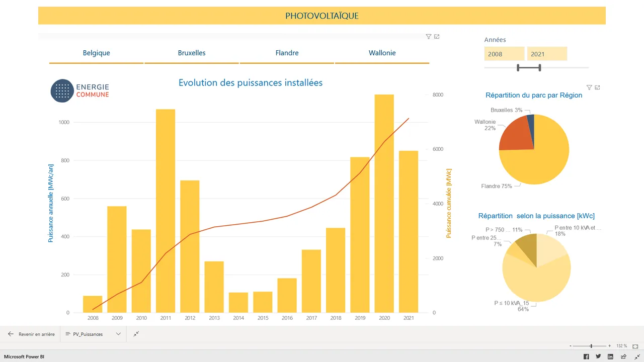Click the orange Wallonie pie slice

point(517,134)
